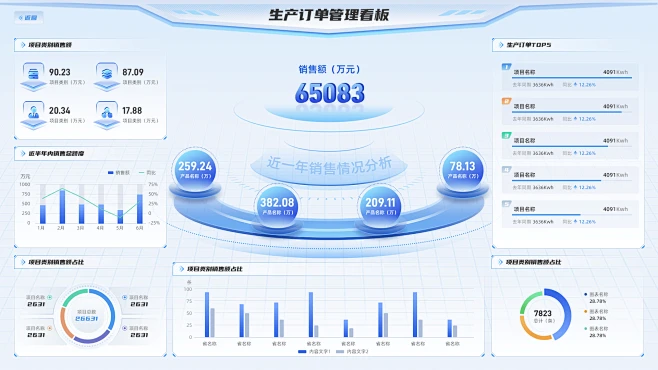This screenshot has height=370, width=658.
Task: Toggle the gray 内容文字2 legend entry
Action: 352,352
